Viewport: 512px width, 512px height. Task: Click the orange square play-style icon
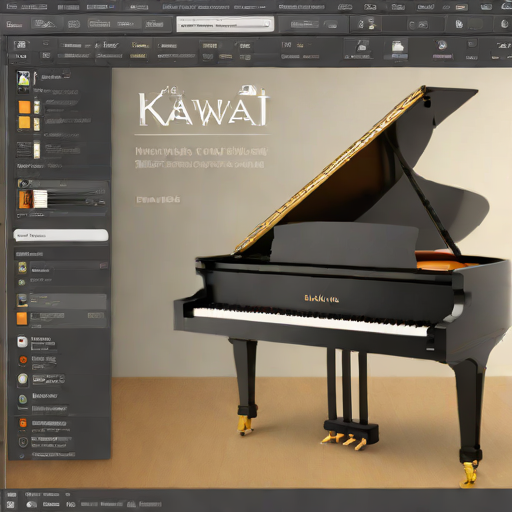(23, 423)
